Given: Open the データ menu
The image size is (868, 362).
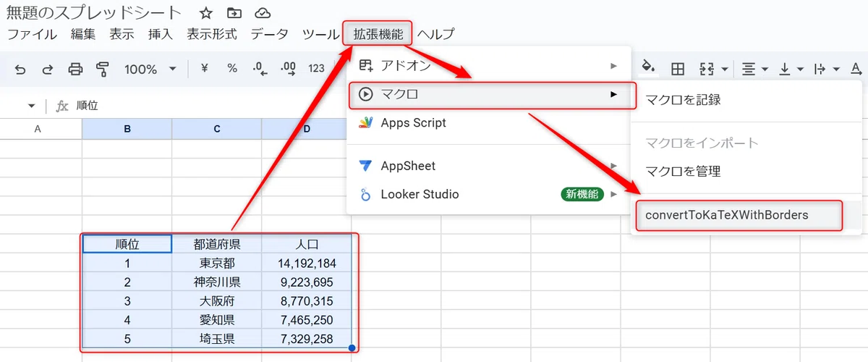Looking at the screenshot, I should 270,34.
